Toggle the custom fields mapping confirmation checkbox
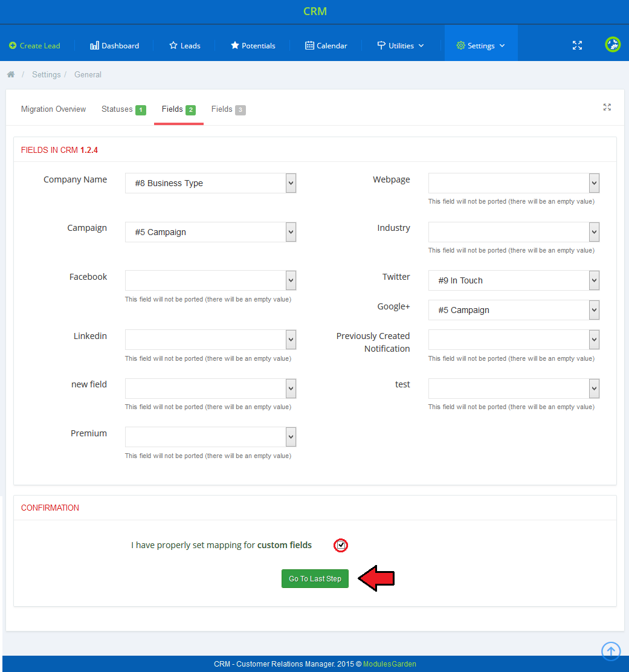Screen dimensions: 629x672 point(341,545)
